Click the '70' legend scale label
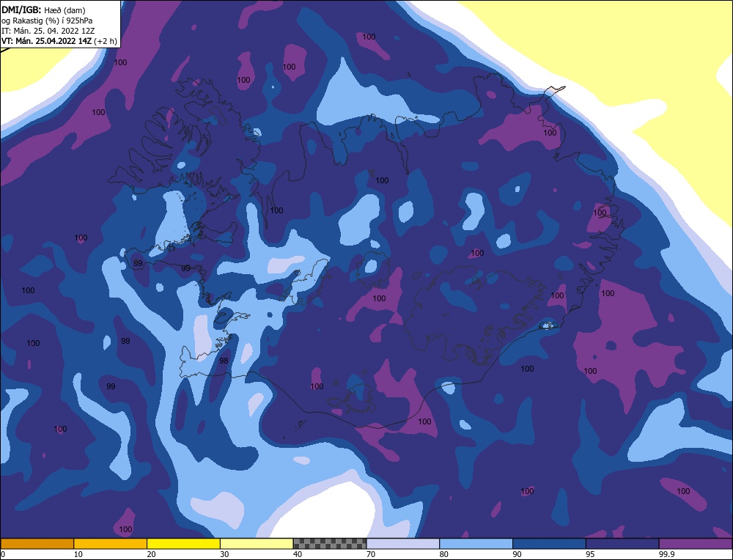733x560 pixels. click(x=371, y=554)
